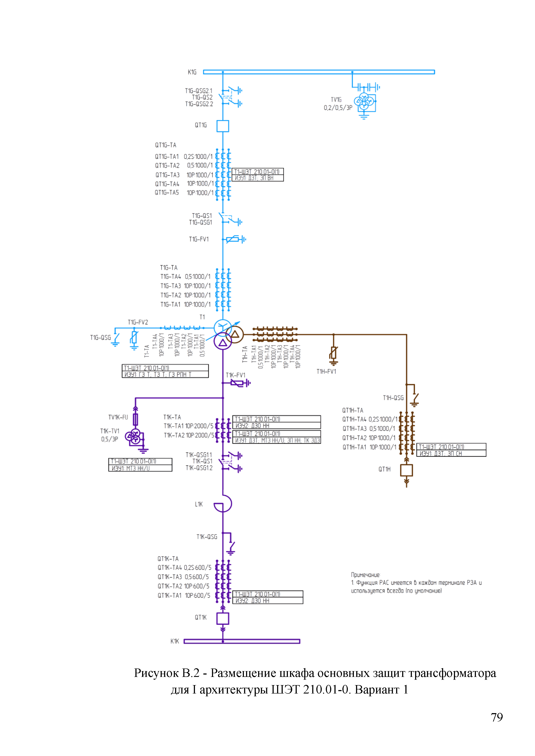
Task: Click the box text 'ИЗУ1: МТЗ НН/U'
Action: click(130, 468)
